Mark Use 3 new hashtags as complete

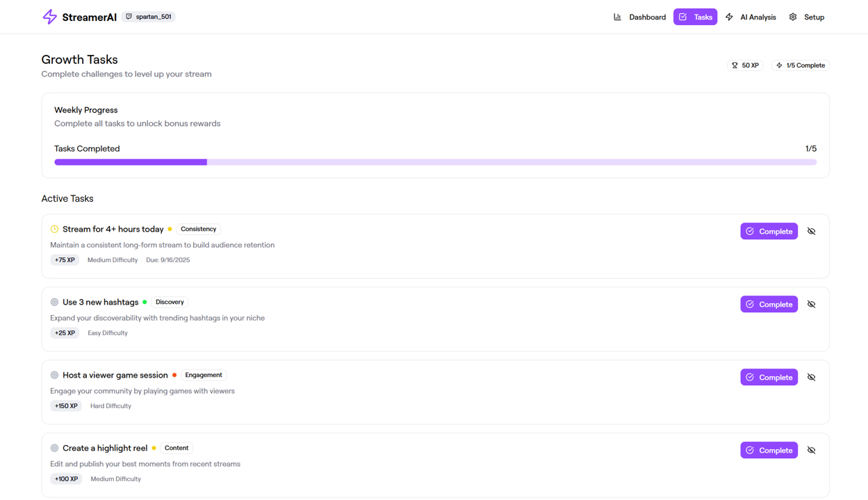click(769, 304)
